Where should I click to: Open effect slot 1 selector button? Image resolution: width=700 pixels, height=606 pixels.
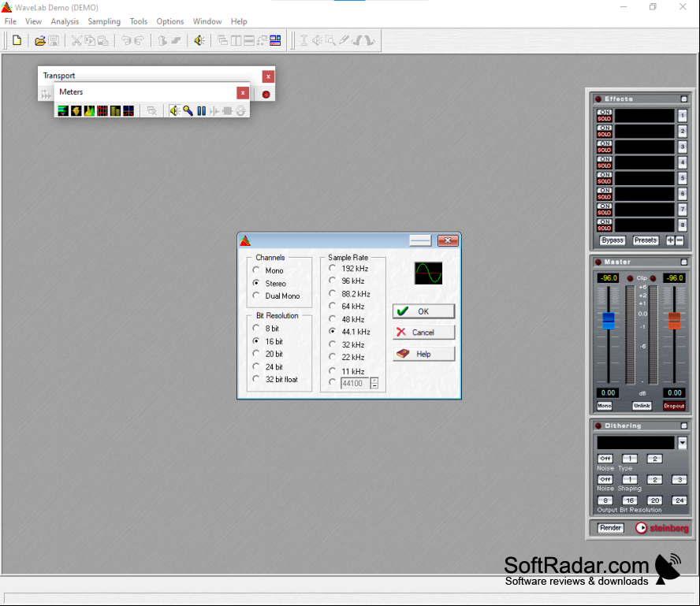pyautogui.click(x=682, y=116)
